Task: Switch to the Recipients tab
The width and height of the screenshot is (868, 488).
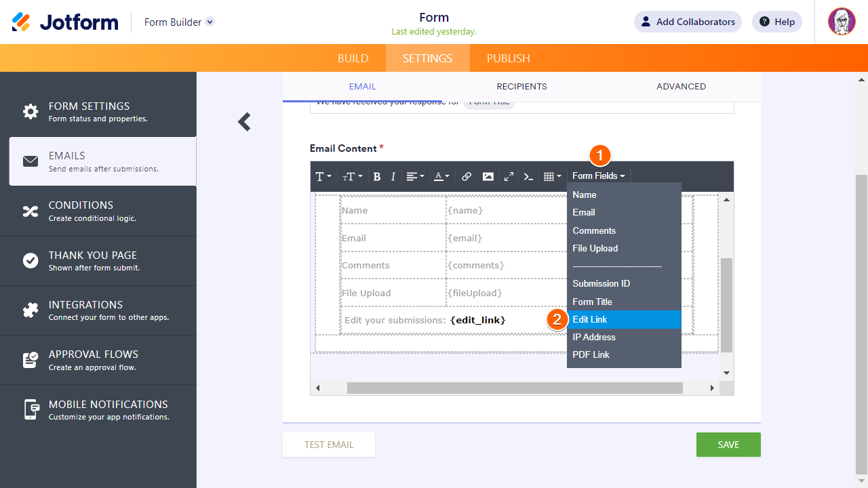Action: point(521,87)
